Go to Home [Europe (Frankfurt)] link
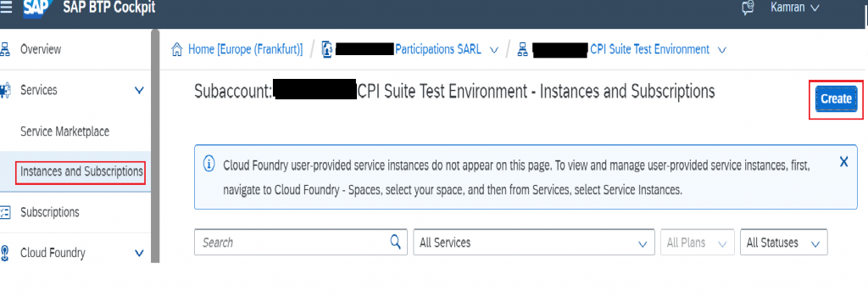The height and width of the screenshot is (308, 868). coord(245,49)
